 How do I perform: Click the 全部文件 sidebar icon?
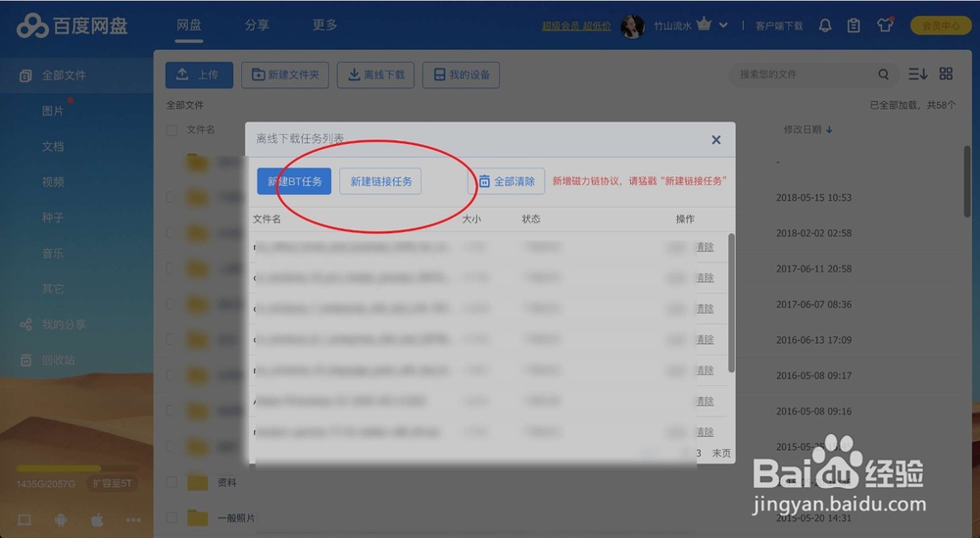(x=25, y=75)
